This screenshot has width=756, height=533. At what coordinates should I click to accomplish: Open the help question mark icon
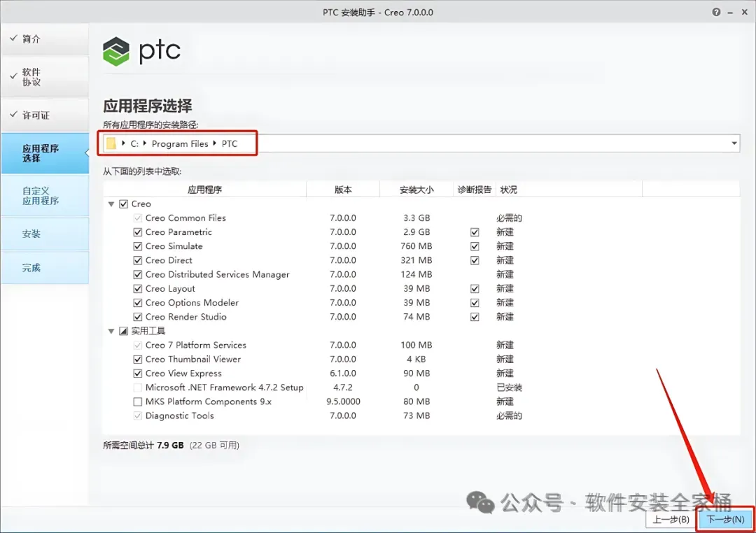pyautogui.click(x=716, y=12)
